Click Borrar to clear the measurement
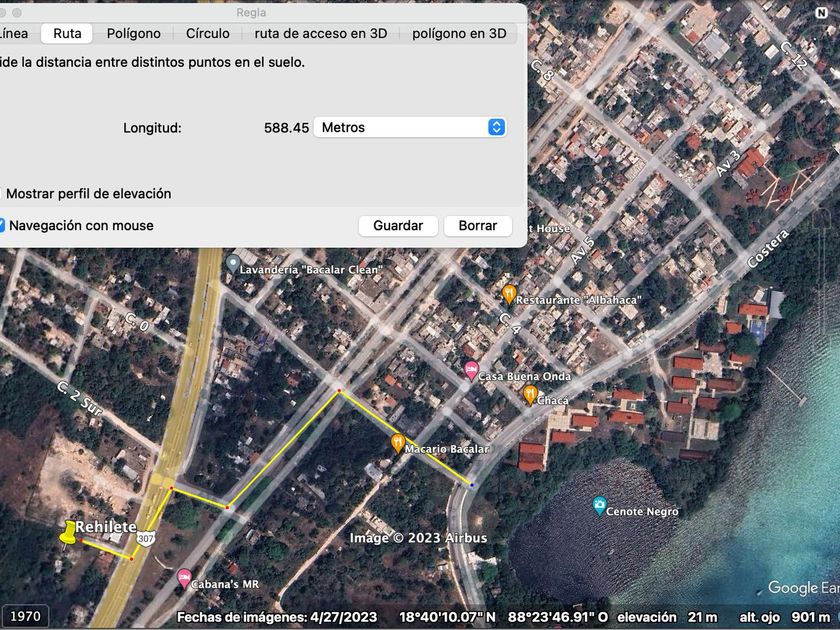 click(x=477, y=226)
